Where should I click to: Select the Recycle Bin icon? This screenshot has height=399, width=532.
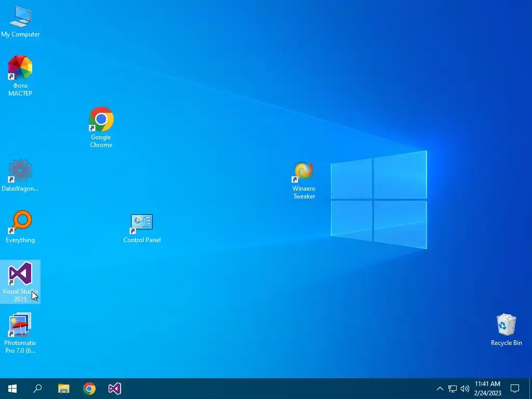click(506, 330)
